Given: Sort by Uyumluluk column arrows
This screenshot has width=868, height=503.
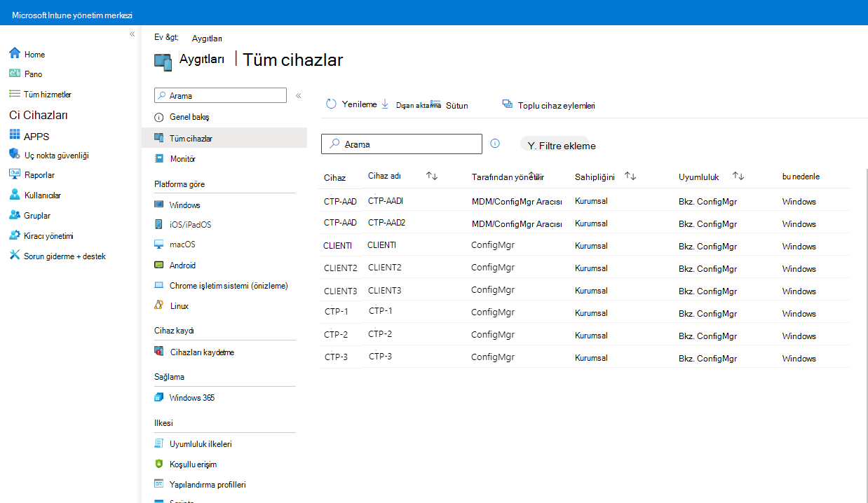Looking at the screenshot, I should [738, 177].
